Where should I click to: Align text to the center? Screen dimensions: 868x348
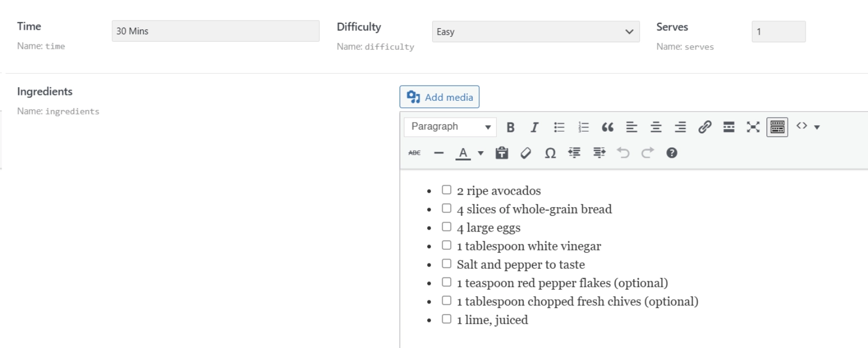(x=655, y=127)
